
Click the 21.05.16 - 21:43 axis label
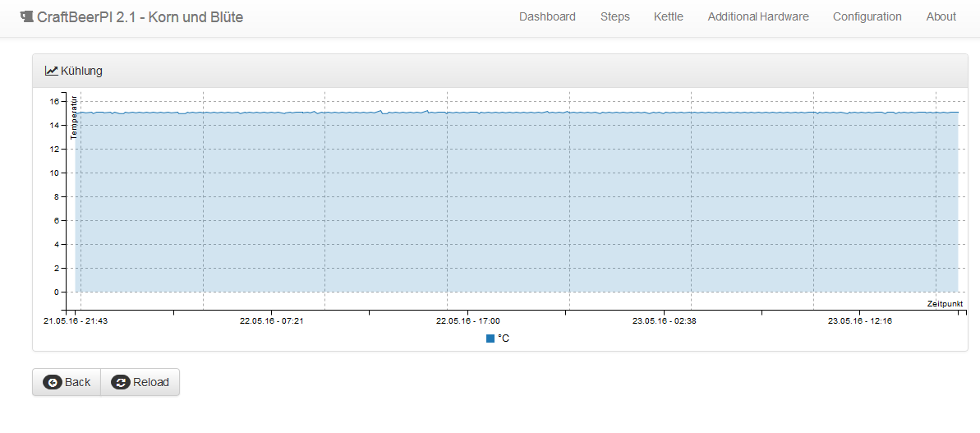click(x=76, y=321)
